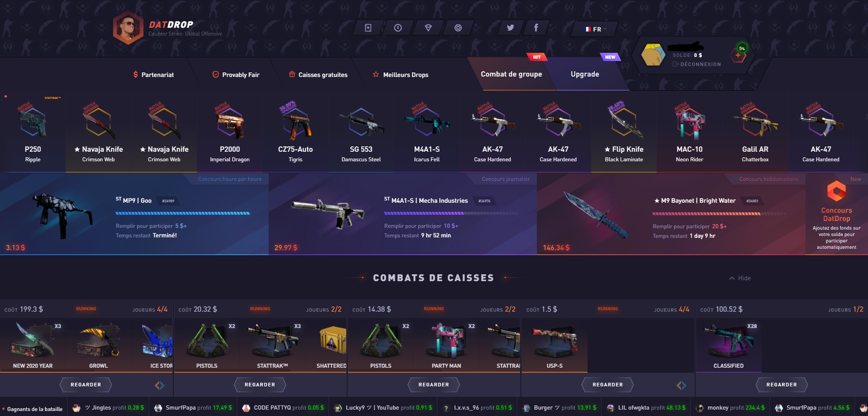This screenshot has height=416, width=868.
Task: Open the Facebook page icon
Action: click(x=536, y=28)
